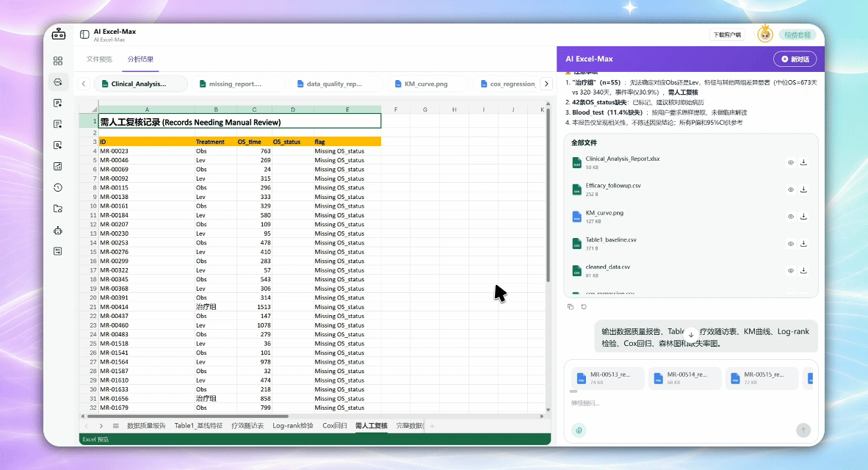
Task: Open the history clock sidebar icon
Action: click(x=58, y=188)
